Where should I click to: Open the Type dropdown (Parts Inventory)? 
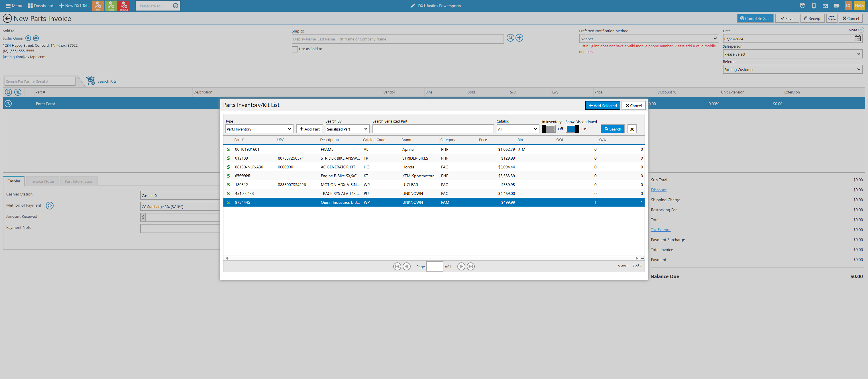coord(259,129)
